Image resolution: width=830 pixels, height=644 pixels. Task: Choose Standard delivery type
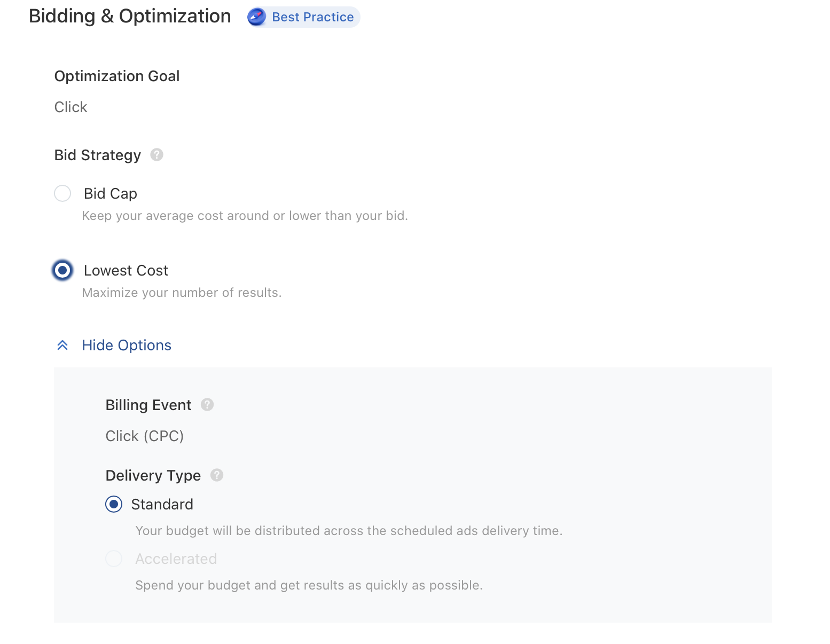(114, 504)
